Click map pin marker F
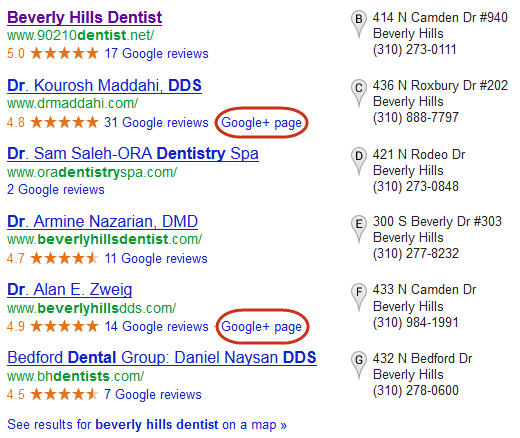This screenshot has width=520, height=438. click(359, 297)
